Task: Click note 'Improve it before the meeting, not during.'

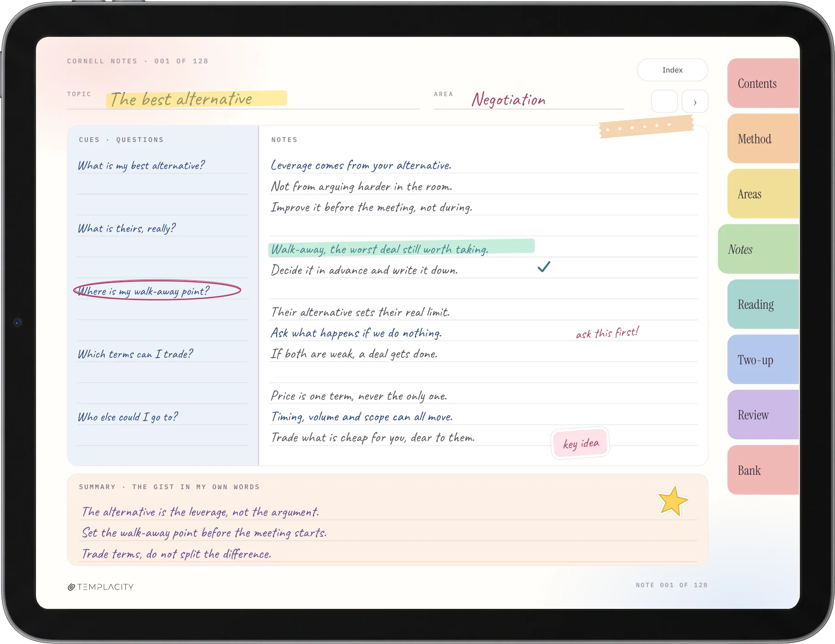Action: click(x=371, y=208)
